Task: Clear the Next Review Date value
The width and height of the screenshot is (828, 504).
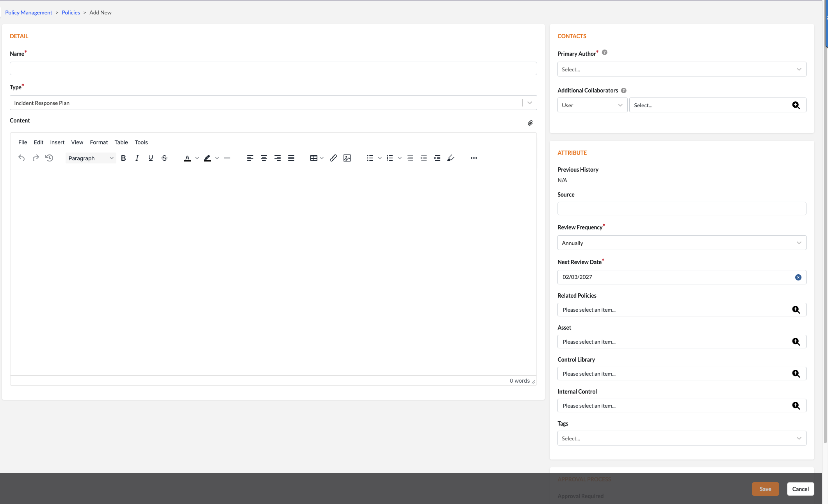Action: (x=798, y=277)
